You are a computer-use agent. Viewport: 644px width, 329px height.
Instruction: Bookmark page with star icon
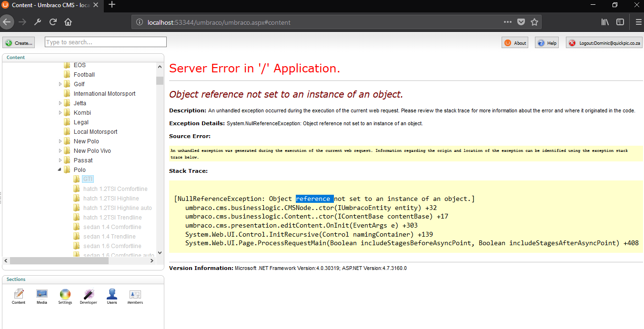tap(534, 22)
